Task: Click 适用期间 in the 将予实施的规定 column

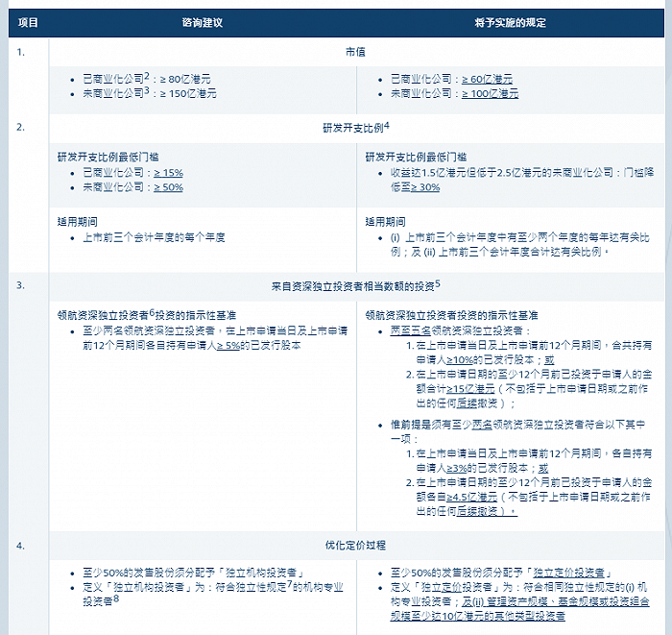Action: (385, 222)
